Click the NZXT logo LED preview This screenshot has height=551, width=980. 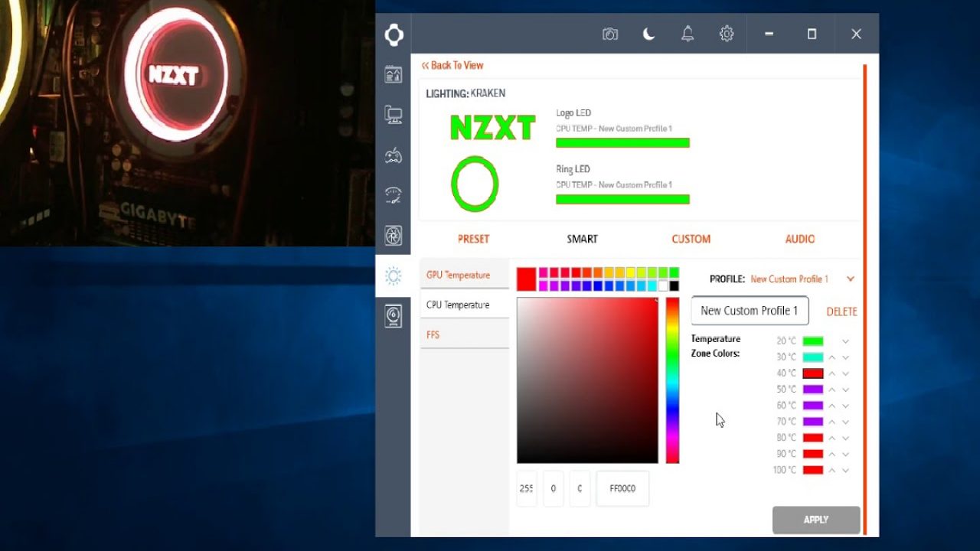tap(493, 128)
